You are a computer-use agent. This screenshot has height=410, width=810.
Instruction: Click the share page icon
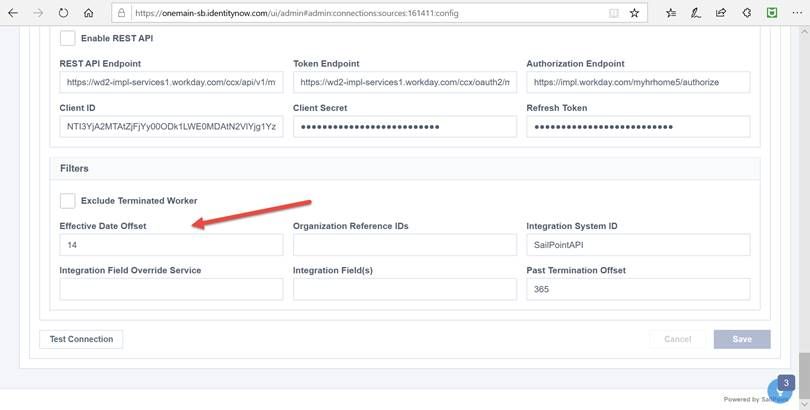[x=721, y=14]
